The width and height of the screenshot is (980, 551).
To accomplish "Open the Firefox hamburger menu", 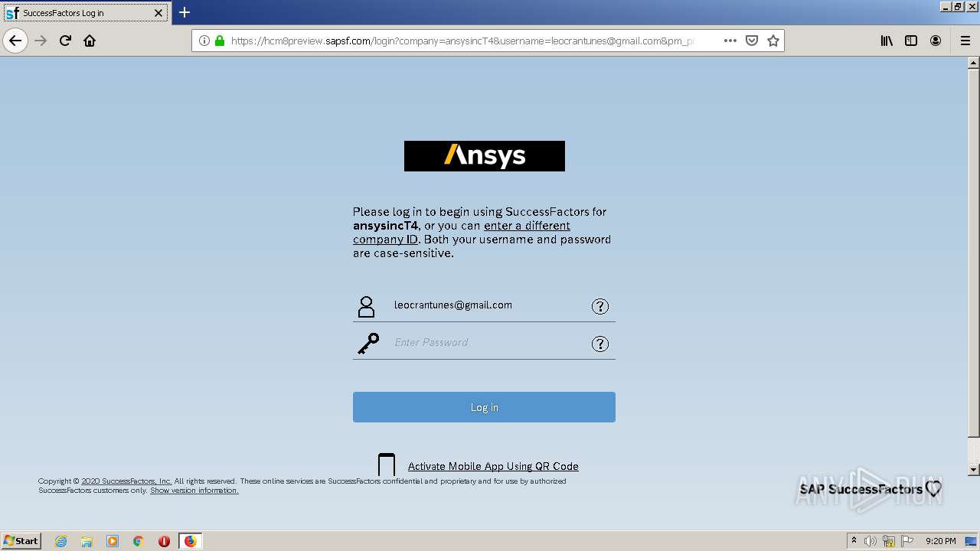I will pos(965,41).
